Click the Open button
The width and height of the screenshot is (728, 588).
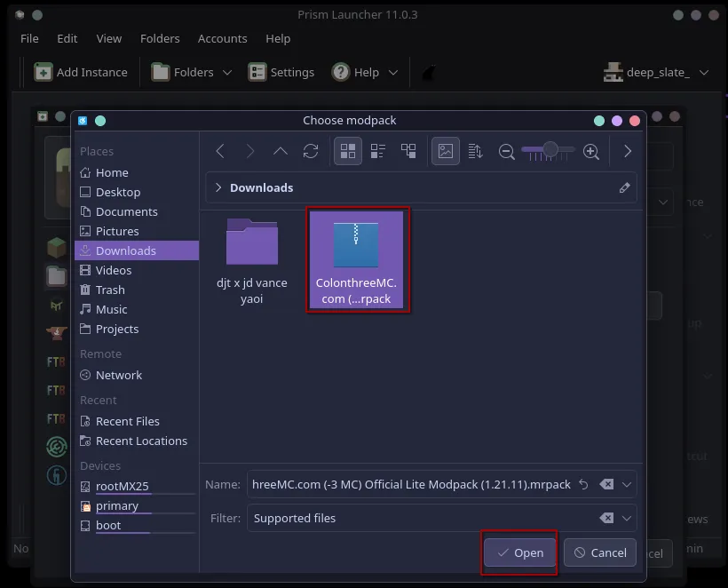519,552
